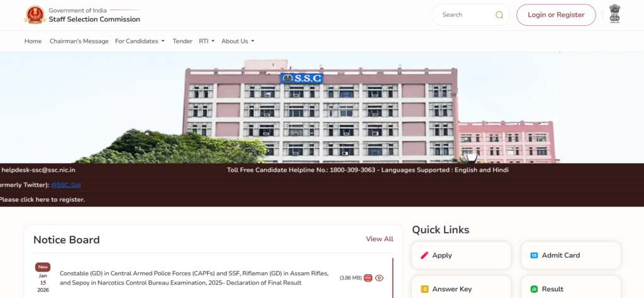The image size is (644, 298).
Task: Open the About Us dropdown menu
Action: [x=238, y=41]
